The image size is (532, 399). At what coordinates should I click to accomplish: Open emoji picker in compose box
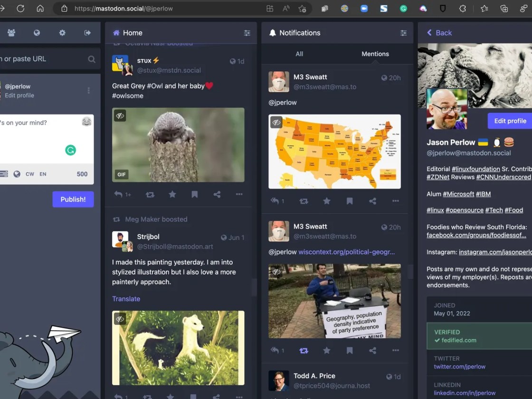(86, 122)
